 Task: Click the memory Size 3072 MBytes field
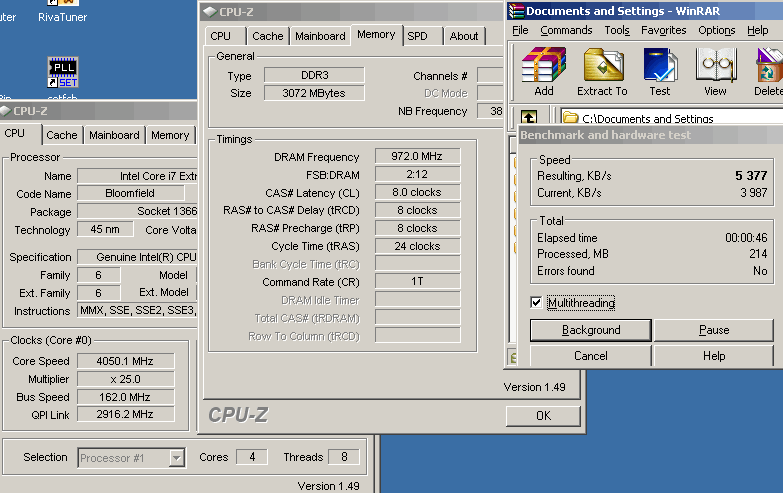pos(314,93)
